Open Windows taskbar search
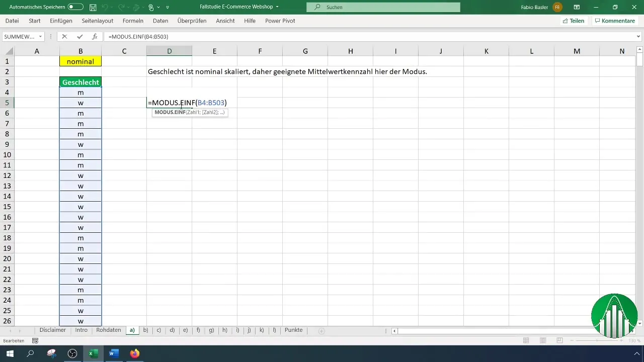This screenshot has width=644, height=362. pyautogui.click(x=30, y=354)
